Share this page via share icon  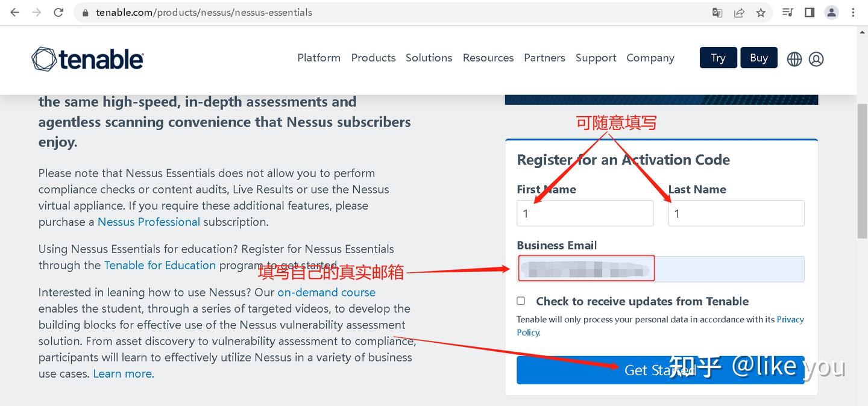pos(739,13)
